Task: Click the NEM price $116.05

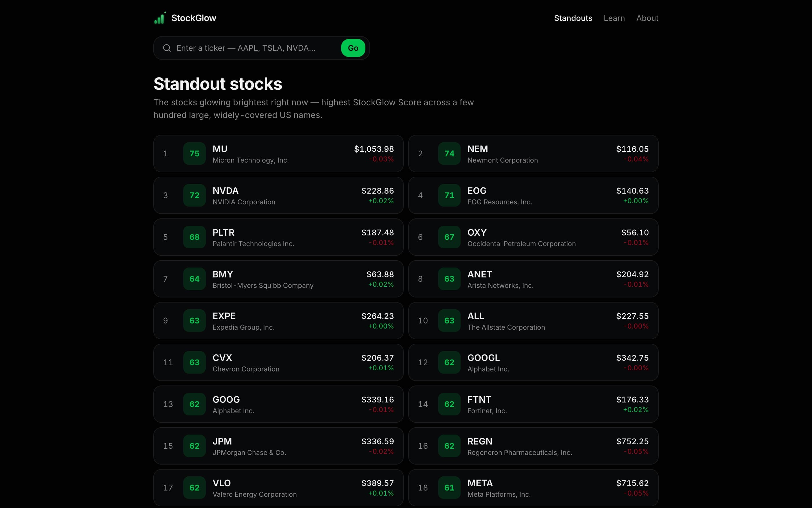Action: 632,149
